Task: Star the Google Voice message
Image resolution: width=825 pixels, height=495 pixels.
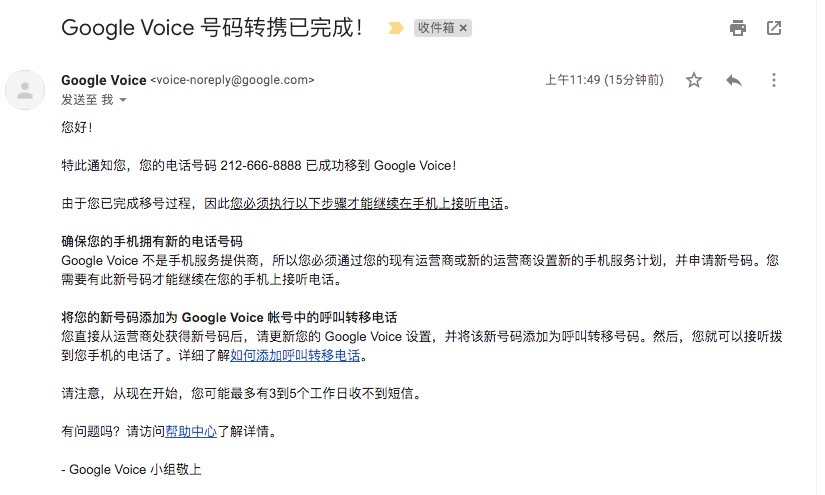Action: 694,80
